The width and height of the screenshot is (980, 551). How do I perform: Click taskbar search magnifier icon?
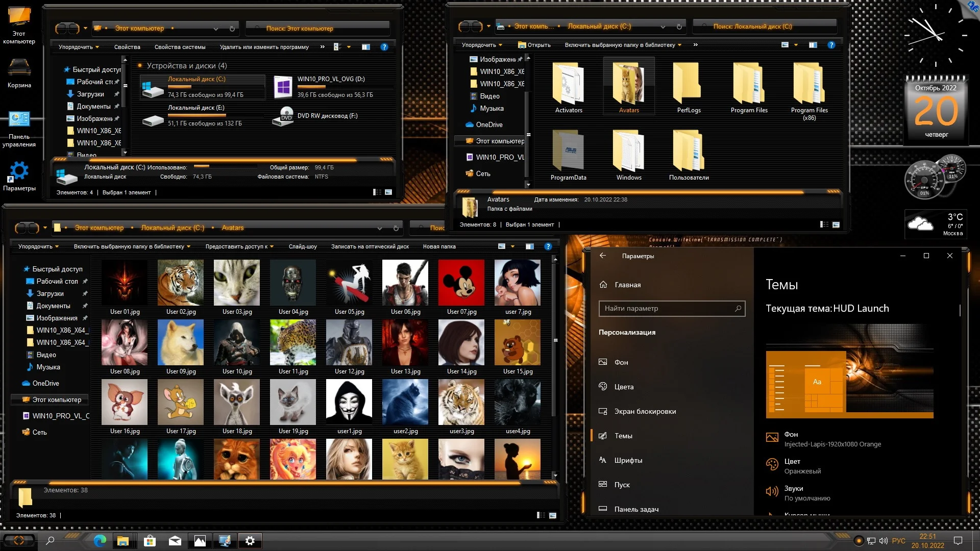tap(50, 541)
